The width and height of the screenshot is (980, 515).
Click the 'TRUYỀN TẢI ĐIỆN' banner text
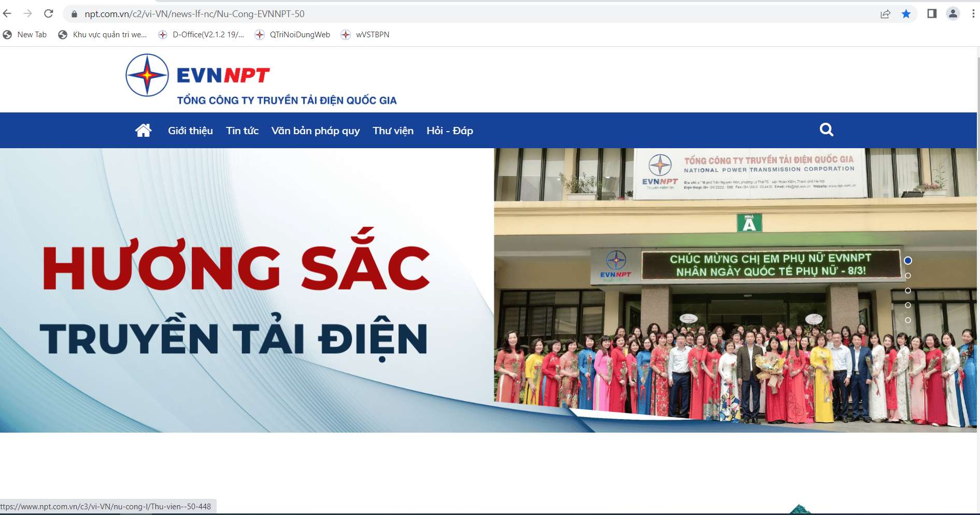234,338
